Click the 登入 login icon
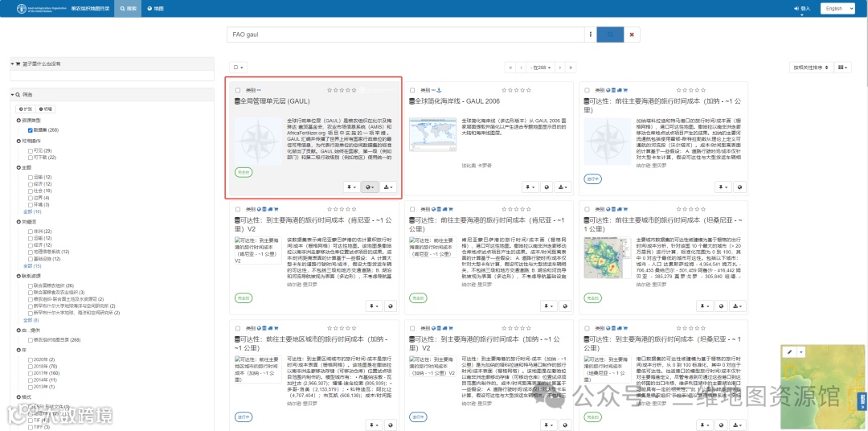 point(796,8)
